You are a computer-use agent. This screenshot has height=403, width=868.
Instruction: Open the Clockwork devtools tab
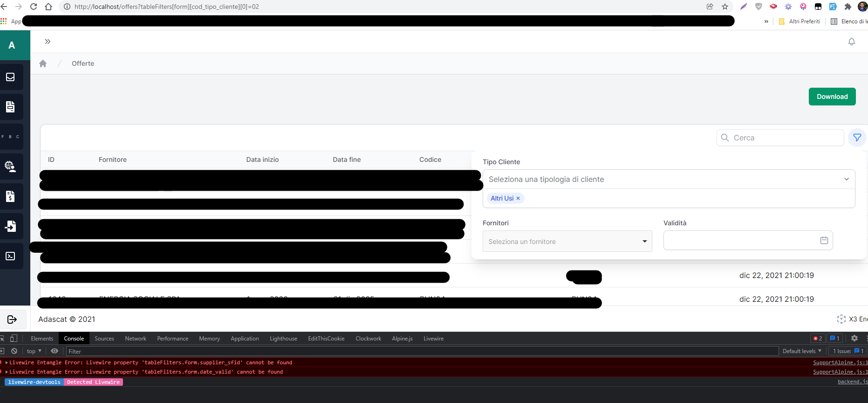pos(368,339)
